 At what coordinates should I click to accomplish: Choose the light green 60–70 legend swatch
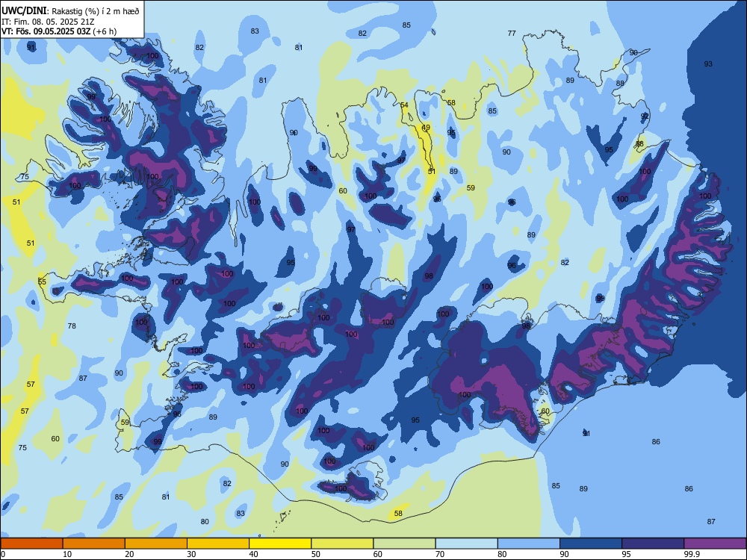pyautogui.click(x=404, y=544)
